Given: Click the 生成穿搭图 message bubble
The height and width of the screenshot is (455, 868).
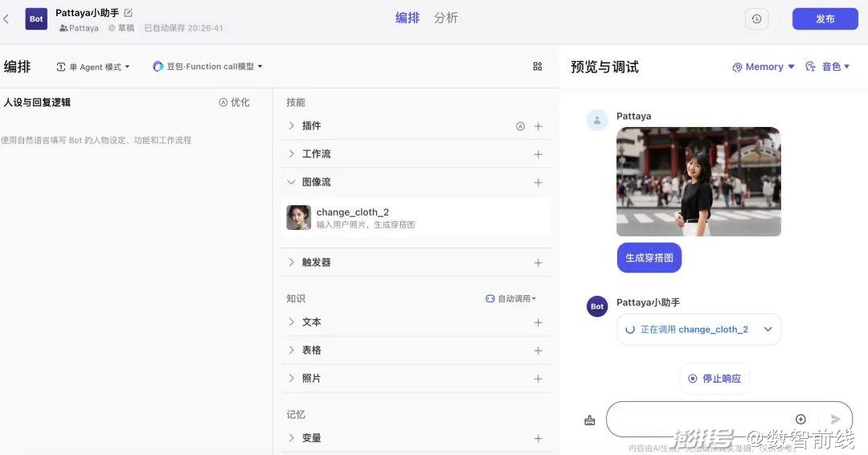Looking at the screenshot, I should [649, 258].
